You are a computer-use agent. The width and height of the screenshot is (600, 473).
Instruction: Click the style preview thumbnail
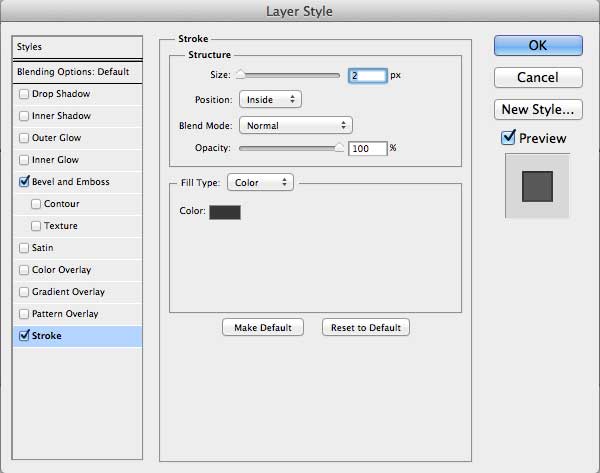pos(538,186)
